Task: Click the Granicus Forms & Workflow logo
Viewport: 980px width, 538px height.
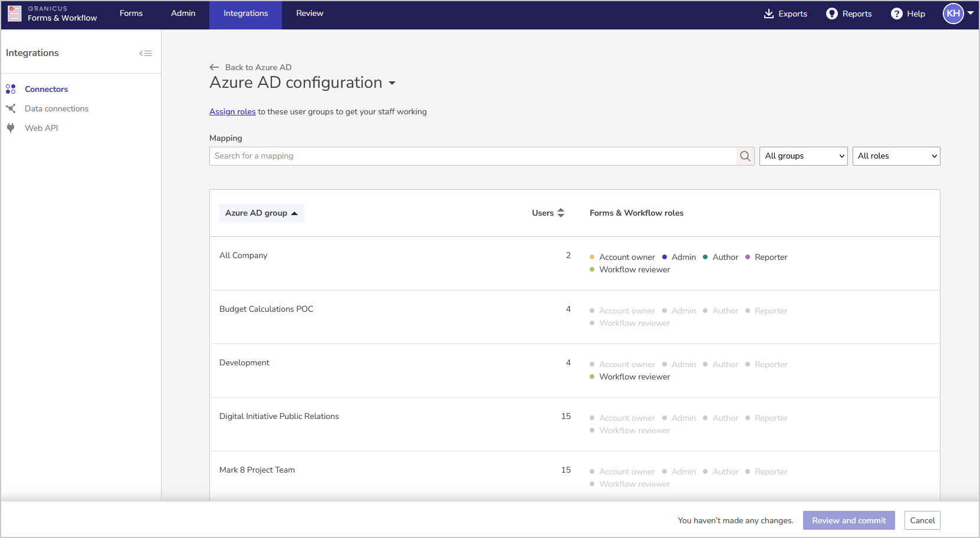Action: tap(53, 14)
